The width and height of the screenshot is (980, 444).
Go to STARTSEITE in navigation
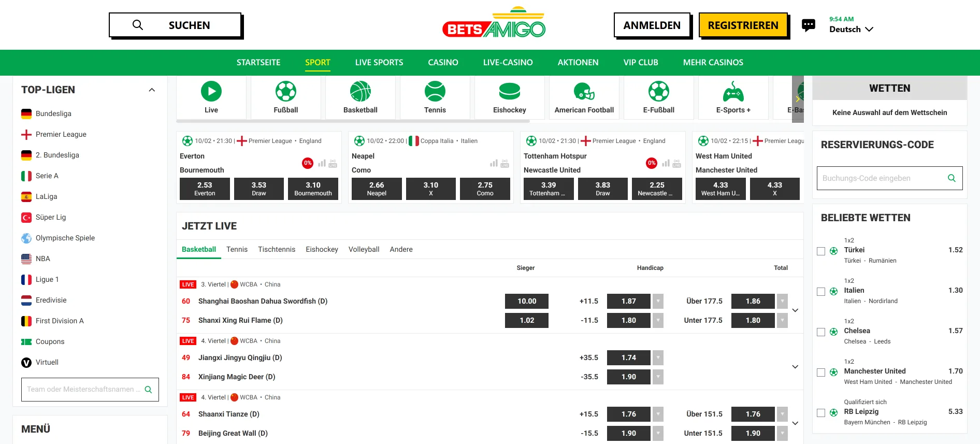pos(258,62)
